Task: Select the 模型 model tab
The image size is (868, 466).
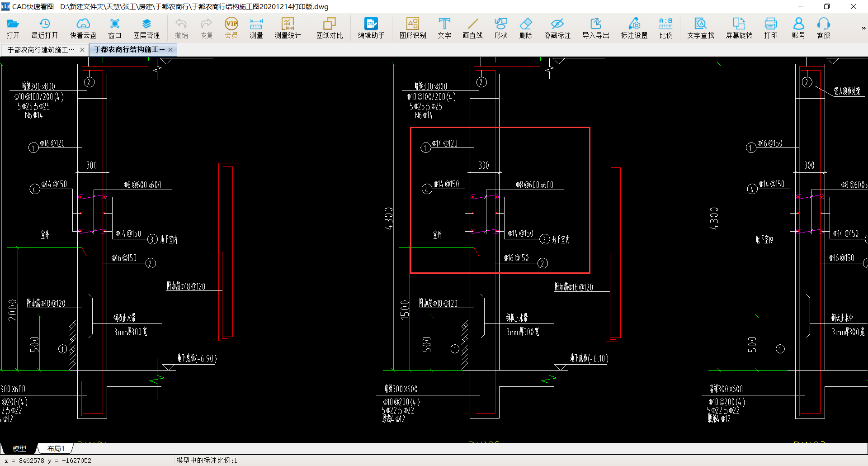Action: pos(19,448)
